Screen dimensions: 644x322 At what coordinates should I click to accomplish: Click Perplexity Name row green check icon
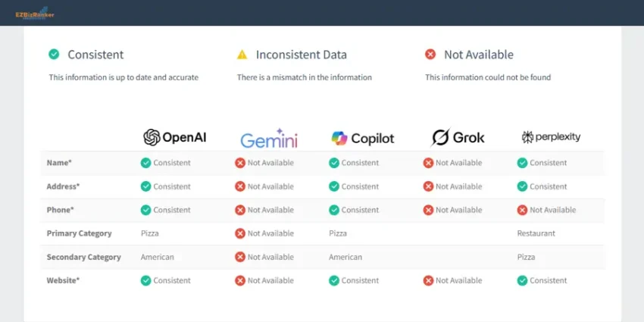522,163
